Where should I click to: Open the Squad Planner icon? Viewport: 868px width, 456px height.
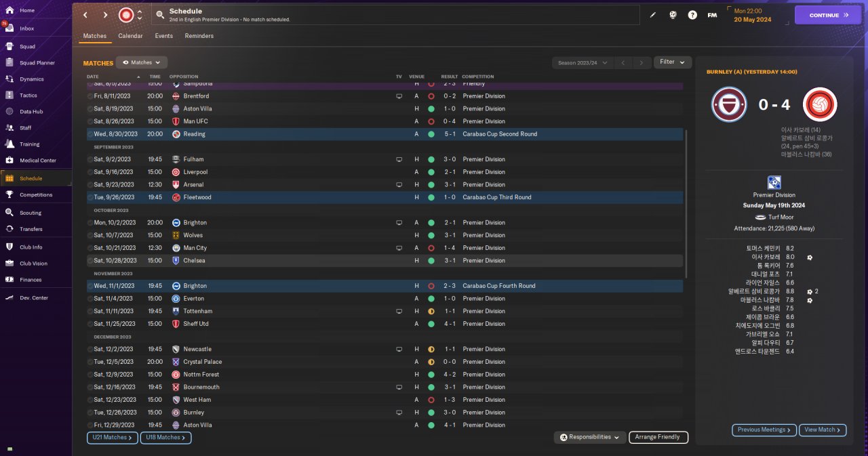9,62
